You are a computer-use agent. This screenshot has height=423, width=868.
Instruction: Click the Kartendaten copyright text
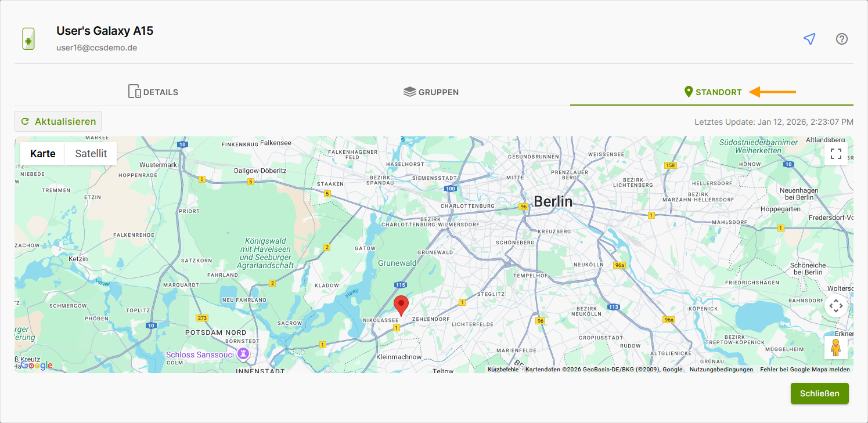(x=604, y=369)
